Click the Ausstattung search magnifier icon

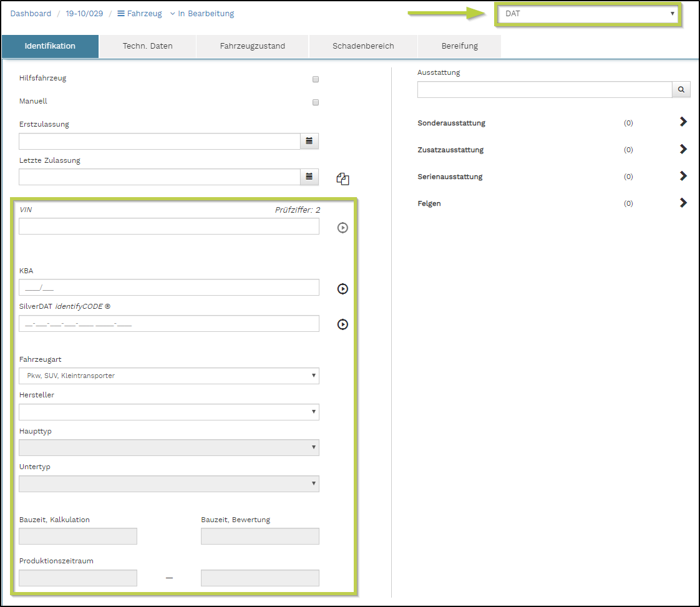click(681, 90)
